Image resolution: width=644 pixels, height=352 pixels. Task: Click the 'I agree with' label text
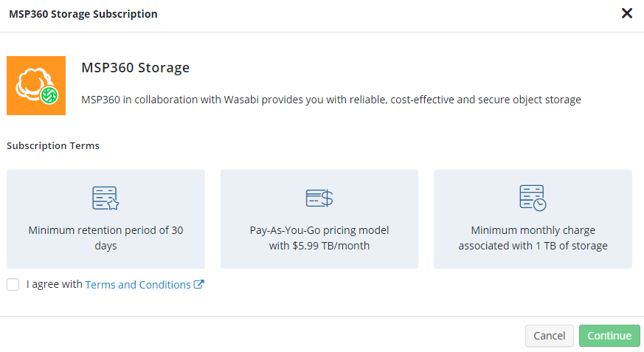54,284
